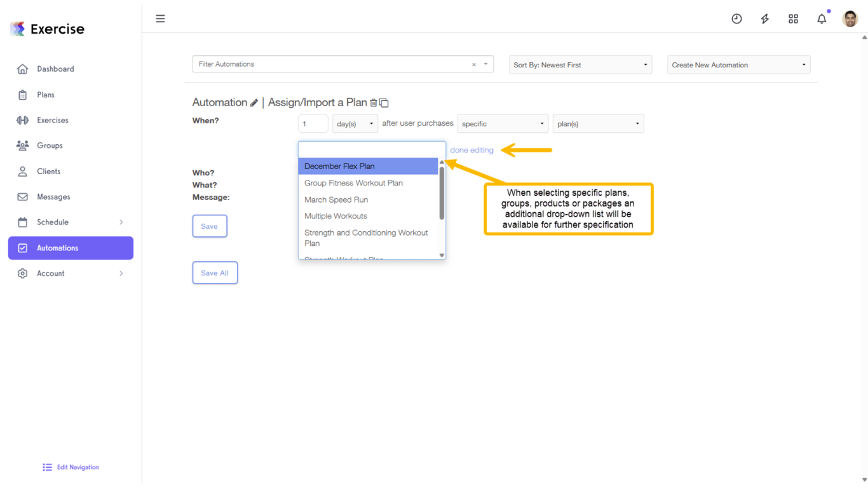Select December Flex Plan from the list
868x488 pixels.
(x=347, y=166)
